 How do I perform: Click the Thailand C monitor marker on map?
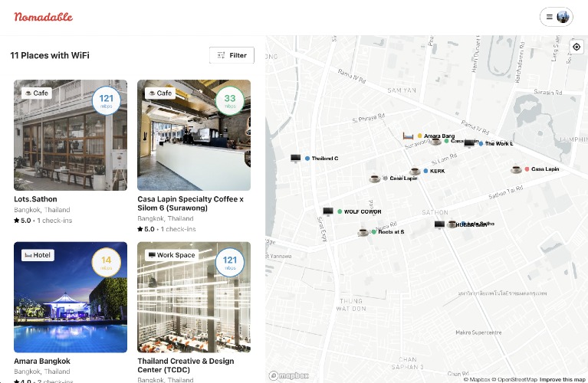[295, 158]
